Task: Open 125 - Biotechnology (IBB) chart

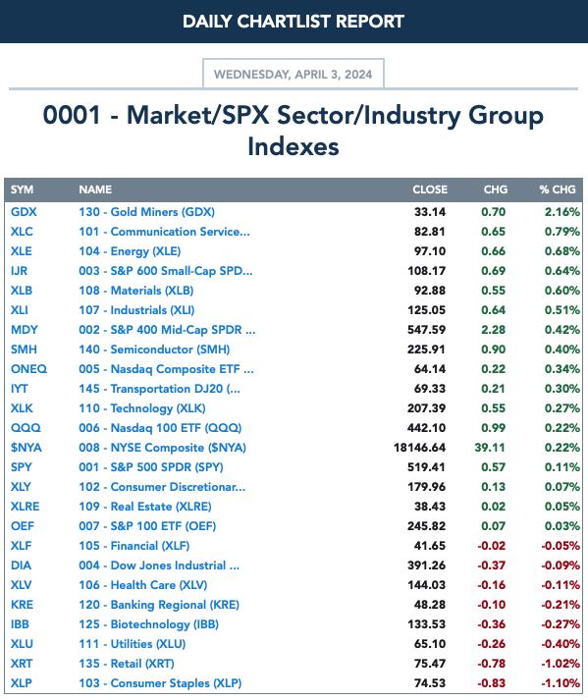Action: [x=148, y=624]
